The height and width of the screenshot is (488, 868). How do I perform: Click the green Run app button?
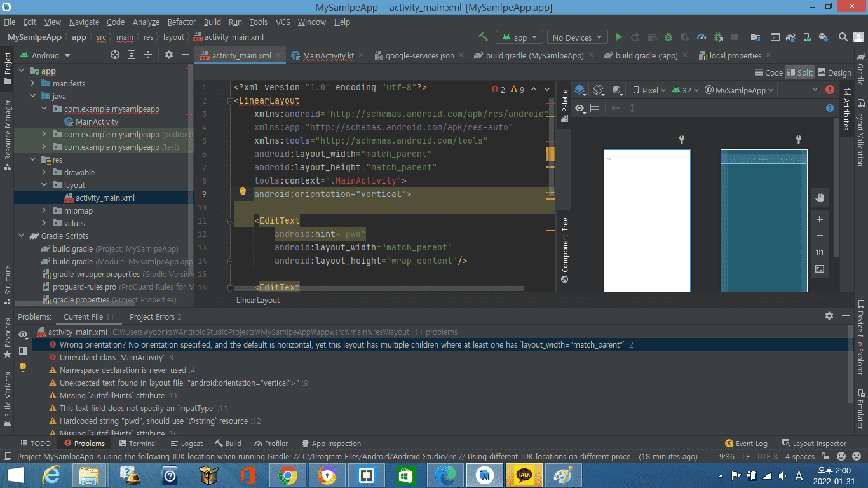619,37
